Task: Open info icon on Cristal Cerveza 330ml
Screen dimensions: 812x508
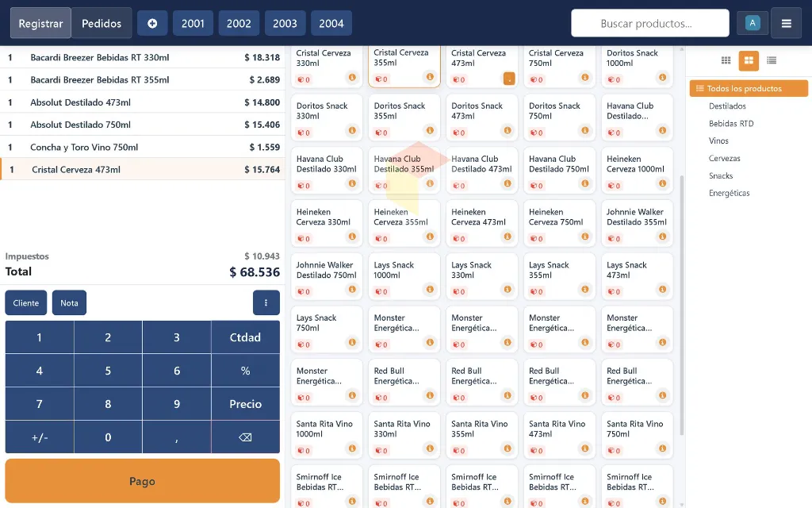Action: 352,78
